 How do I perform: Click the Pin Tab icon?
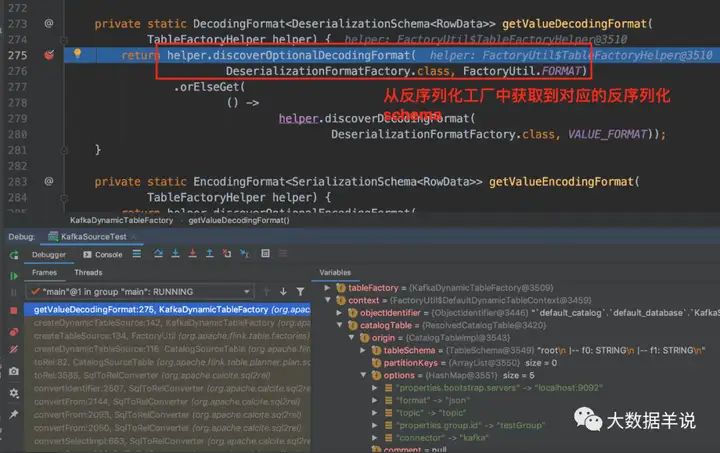pos(14,414)
